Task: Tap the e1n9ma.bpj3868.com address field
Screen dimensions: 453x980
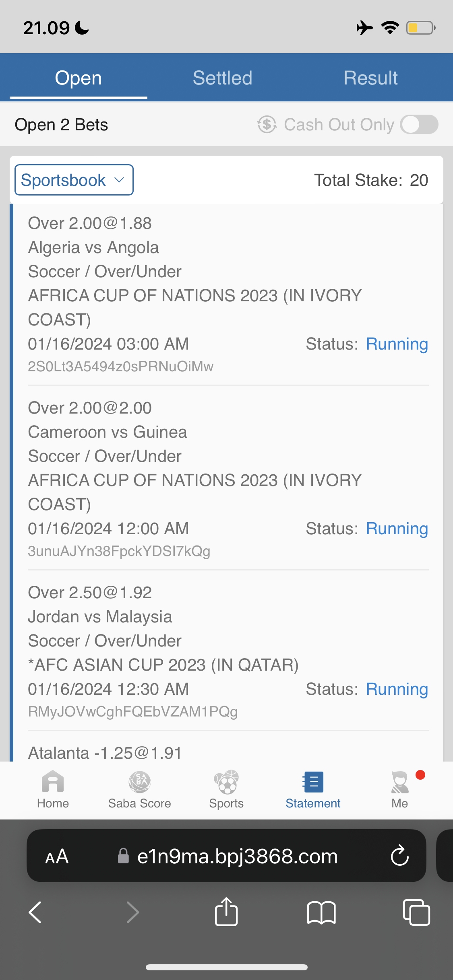Action: click(237, 856)
